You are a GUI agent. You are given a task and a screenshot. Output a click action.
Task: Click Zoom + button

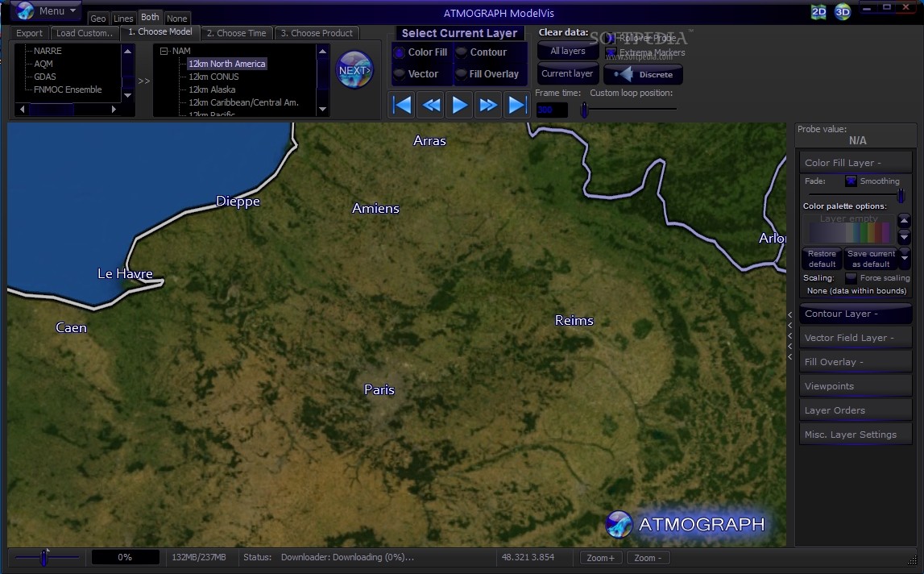click(x=600, y=558)
